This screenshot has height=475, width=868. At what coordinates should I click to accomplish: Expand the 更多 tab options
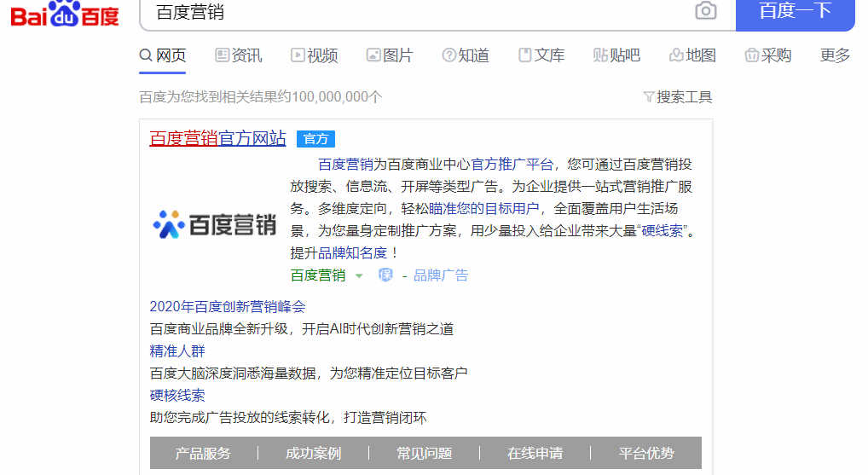pyautogui.click(x=835, y=55)
